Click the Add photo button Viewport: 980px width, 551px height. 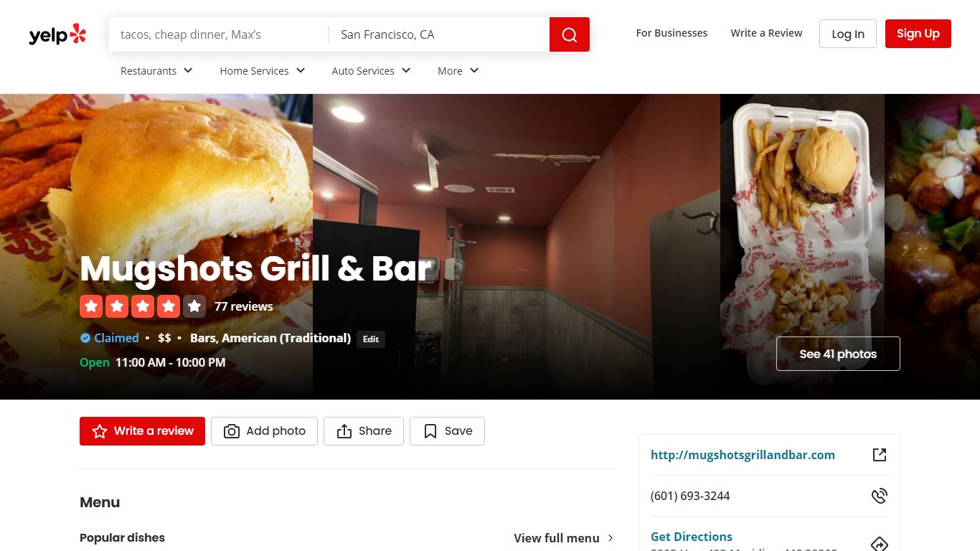264,431
